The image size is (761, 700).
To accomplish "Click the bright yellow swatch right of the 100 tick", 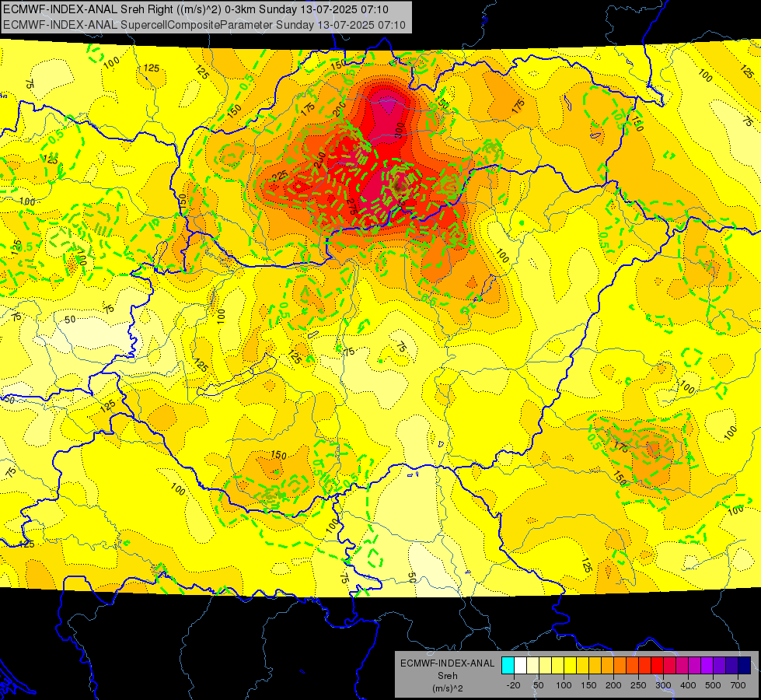I will pyautogui.click(x=571, y=665).
